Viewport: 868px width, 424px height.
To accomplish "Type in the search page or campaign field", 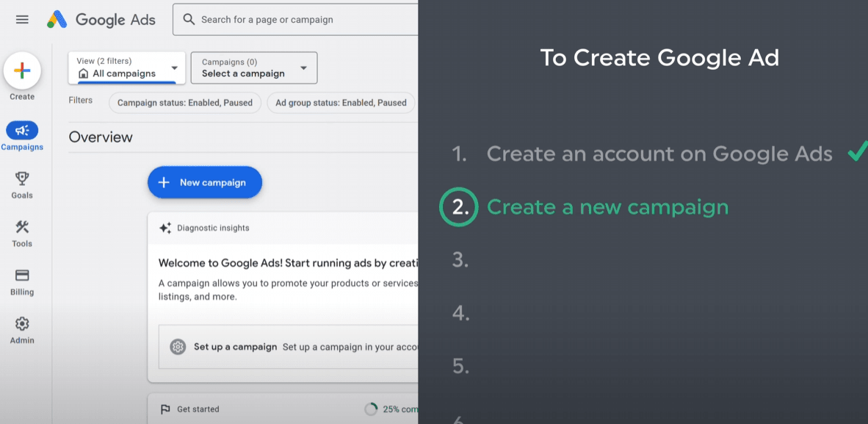I will 301,20.
